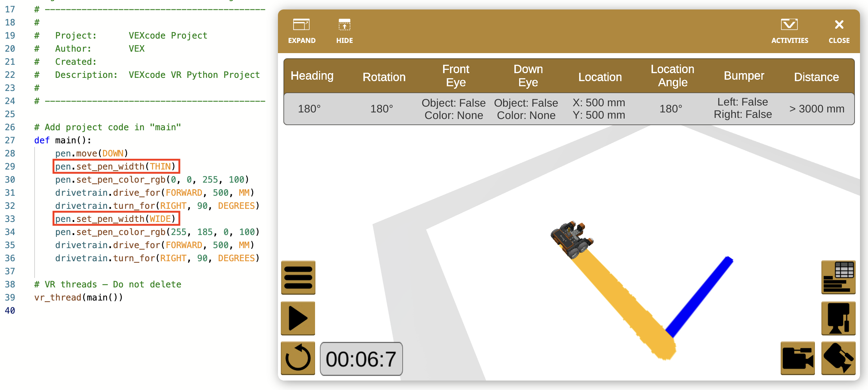Expand the playground window

[301, 31]
